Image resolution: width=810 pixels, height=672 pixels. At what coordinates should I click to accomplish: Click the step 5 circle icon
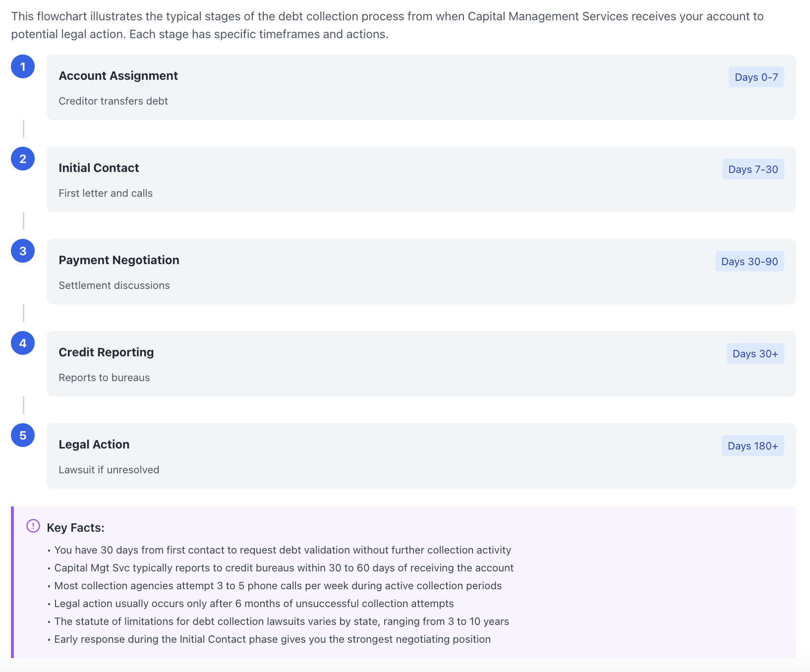tap(23, 435)
